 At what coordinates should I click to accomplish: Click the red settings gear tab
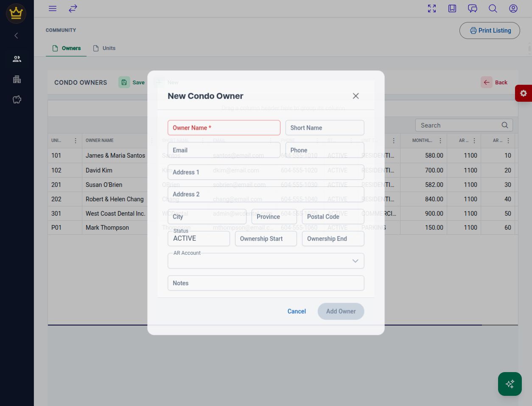tap(524, 93)
